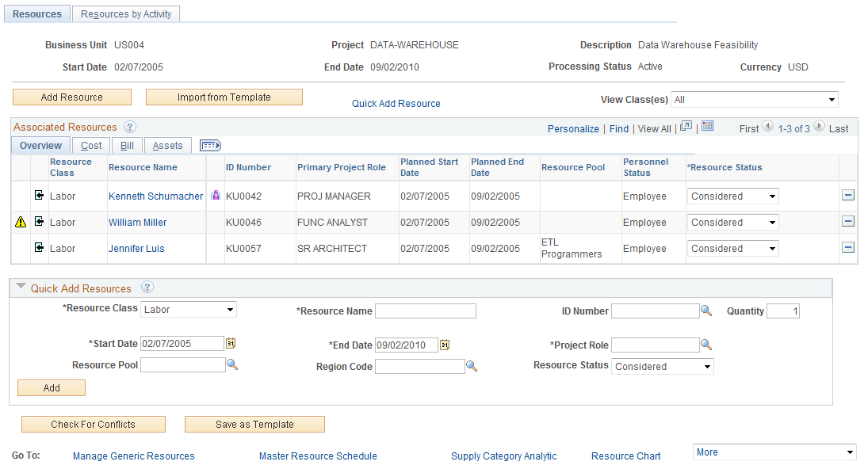Open the ID Number lookup magnifier
Image resolution: width=868 pixels, height=469 pixels.
coord(706,311)
